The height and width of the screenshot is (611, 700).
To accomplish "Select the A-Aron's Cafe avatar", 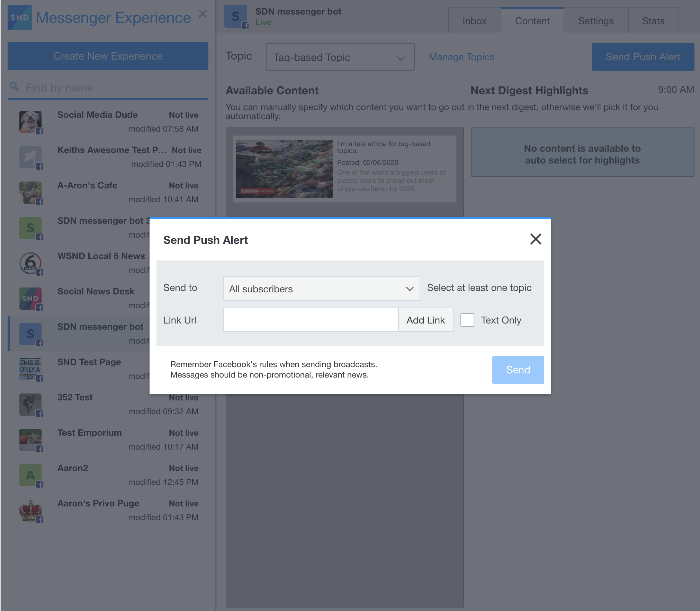I will (30, 193).
